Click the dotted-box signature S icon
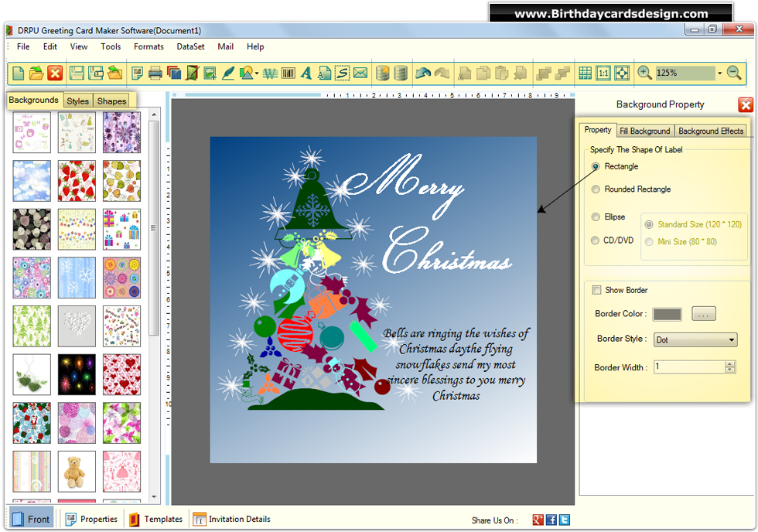This screenshot has width=758, height=532. pyautogui.click(x=342, y=73)
